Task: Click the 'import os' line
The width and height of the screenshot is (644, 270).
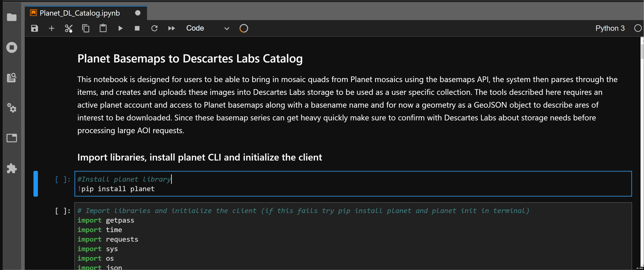Action: (x=96, y=258)
